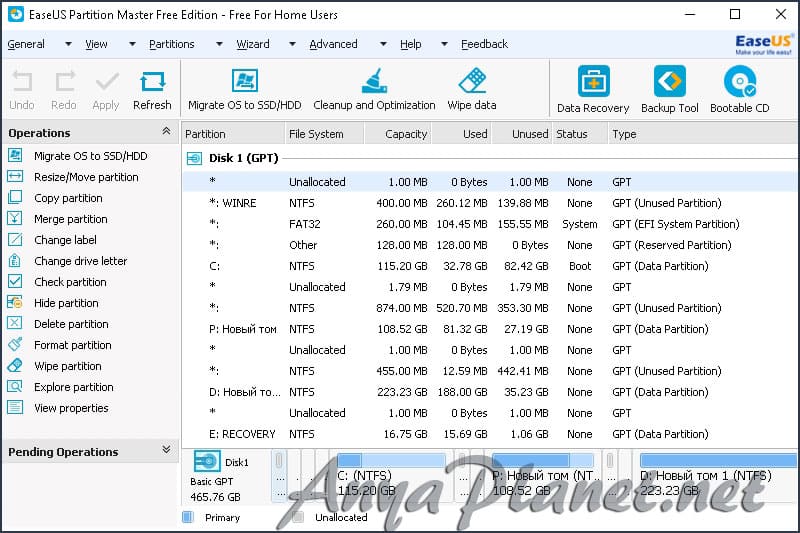The width and height of the screenshot is (800, 533).
Task: Select Copy partition operation
Action: (x=68, y=198)
